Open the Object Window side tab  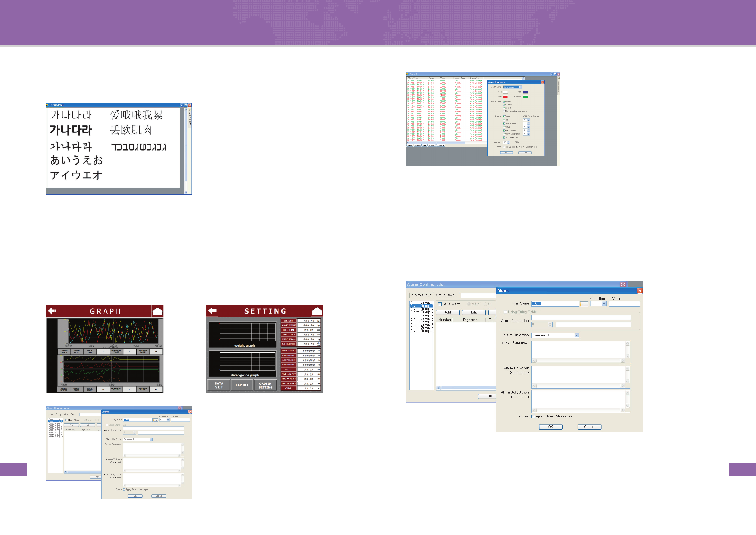[559, 86]
